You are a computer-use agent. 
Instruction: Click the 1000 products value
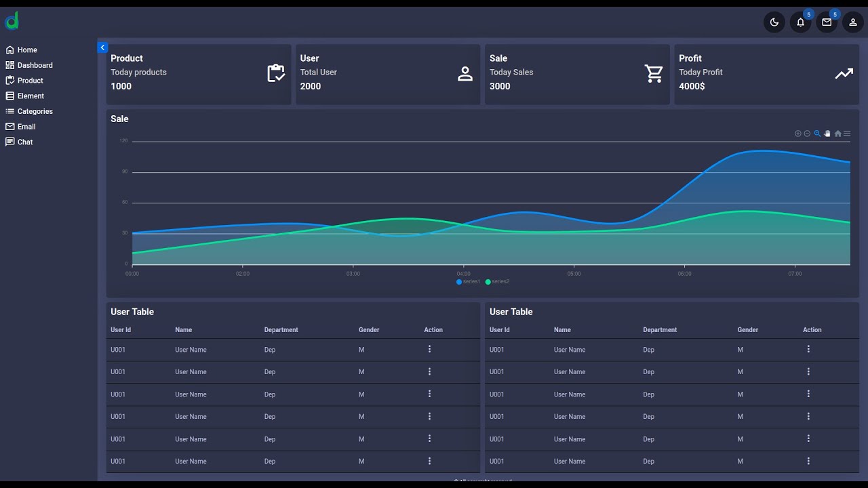coord(121,86)
